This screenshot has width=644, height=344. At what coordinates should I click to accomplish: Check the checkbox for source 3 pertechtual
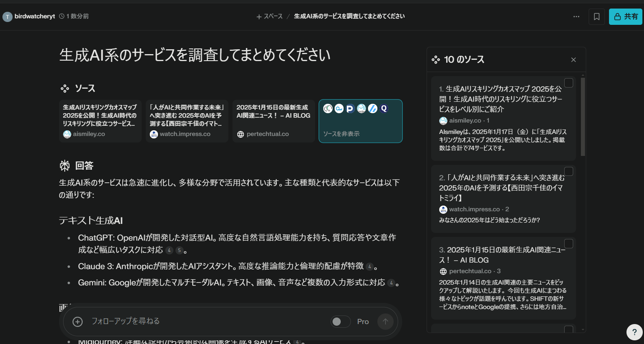click(x=569, y=243)
